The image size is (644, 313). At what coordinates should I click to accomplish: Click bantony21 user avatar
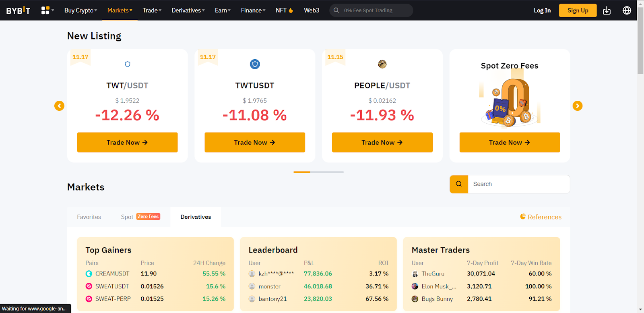(252, 299)
